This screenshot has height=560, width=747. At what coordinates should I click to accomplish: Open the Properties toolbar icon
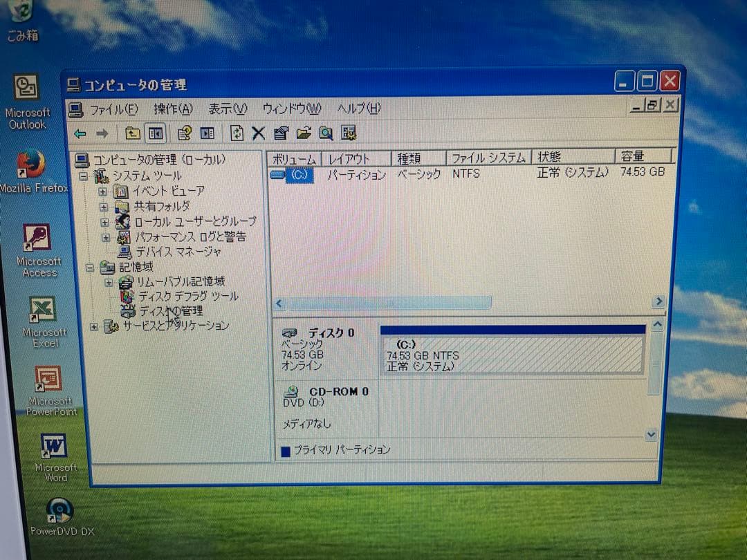pos(280,133)
